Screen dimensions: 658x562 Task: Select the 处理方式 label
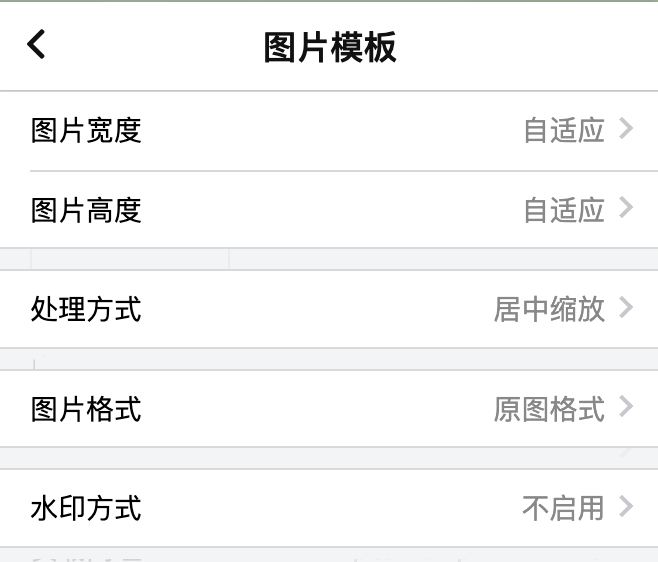86,310
